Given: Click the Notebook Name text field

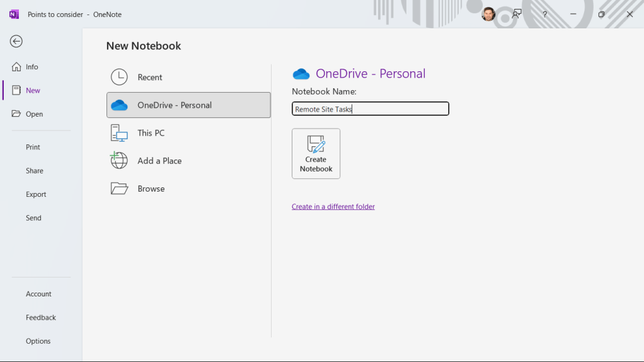Looking at the screenshot, I should tap(371, 109).
